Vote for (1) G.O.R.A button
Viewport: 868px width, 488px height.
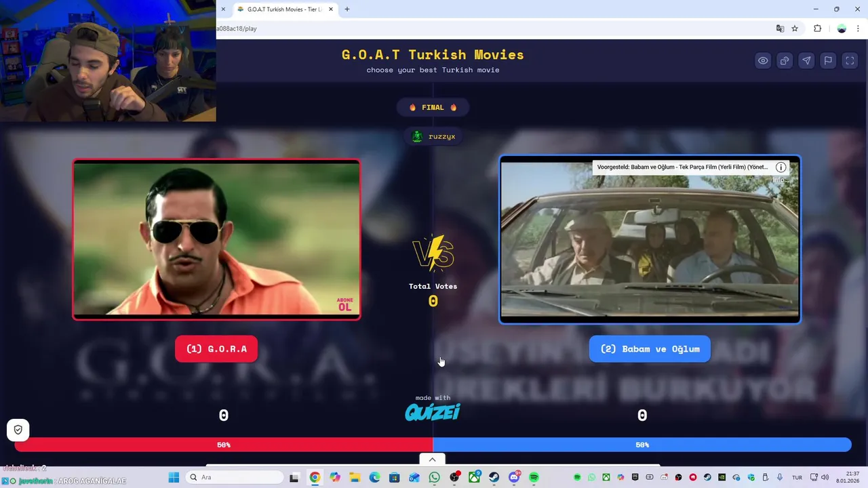click(216, 349)
